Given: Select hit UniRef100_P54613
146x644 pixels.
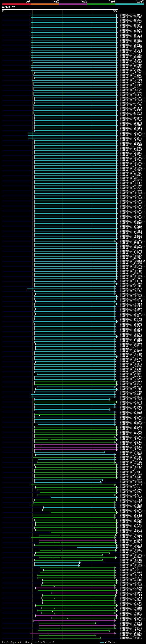Looking at the screenshot, I should tap(131, 236).
